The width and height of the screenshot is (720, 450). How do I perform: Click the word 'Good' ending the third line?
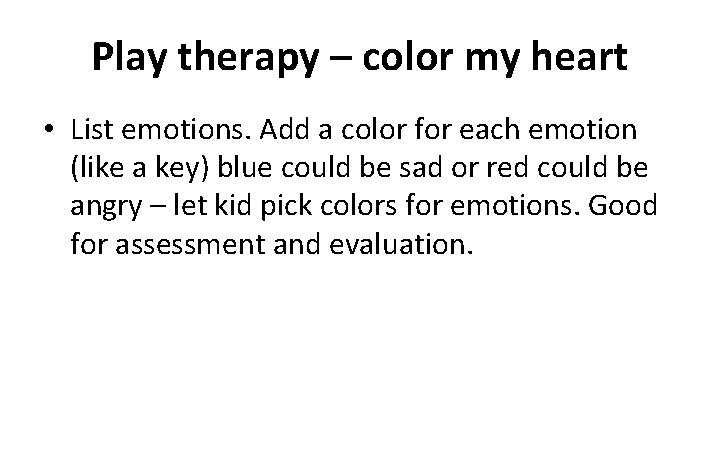point(623,205)
